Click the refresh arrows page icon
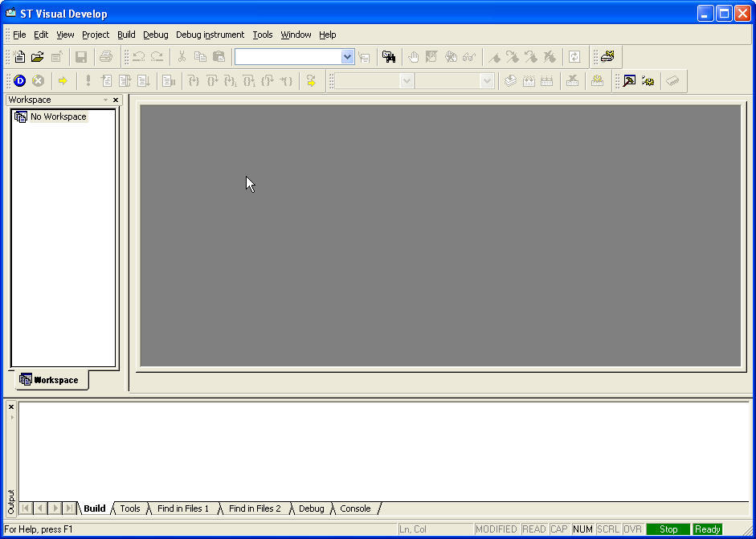The width and height of the screenshot is (756, 539). point(574,57)
